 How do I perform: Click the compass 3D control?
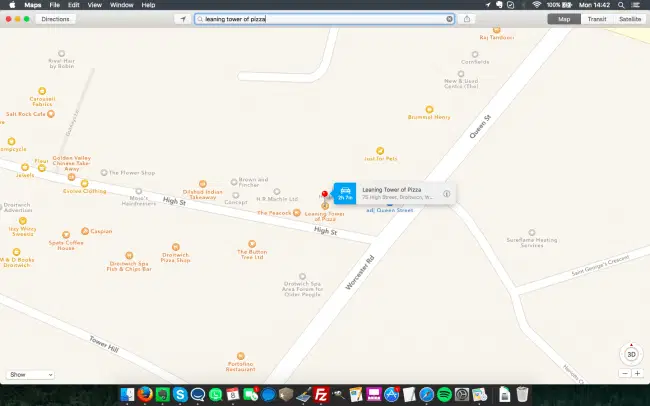click(631, 354)
